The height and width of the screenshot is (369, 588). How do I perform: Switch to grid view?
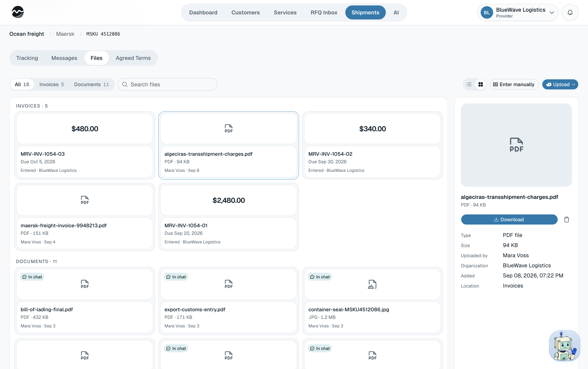coord(481,84)
